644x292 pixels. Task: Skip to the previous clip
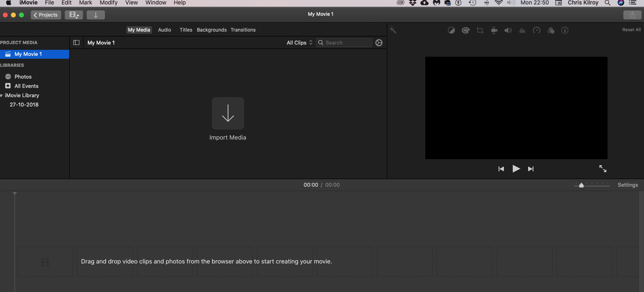tap(501, 169)
